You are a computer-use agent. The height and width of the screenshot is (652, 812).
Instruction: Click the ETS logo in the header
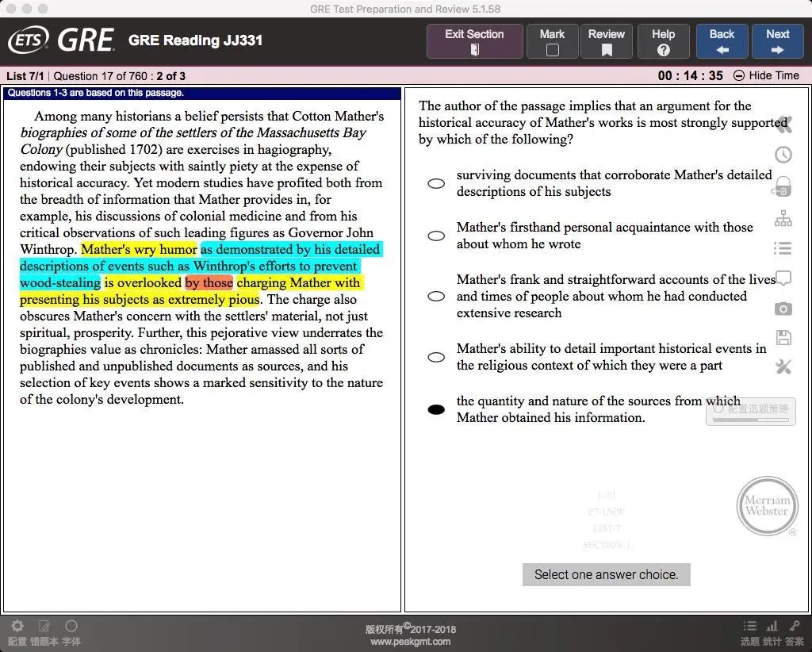29,40
